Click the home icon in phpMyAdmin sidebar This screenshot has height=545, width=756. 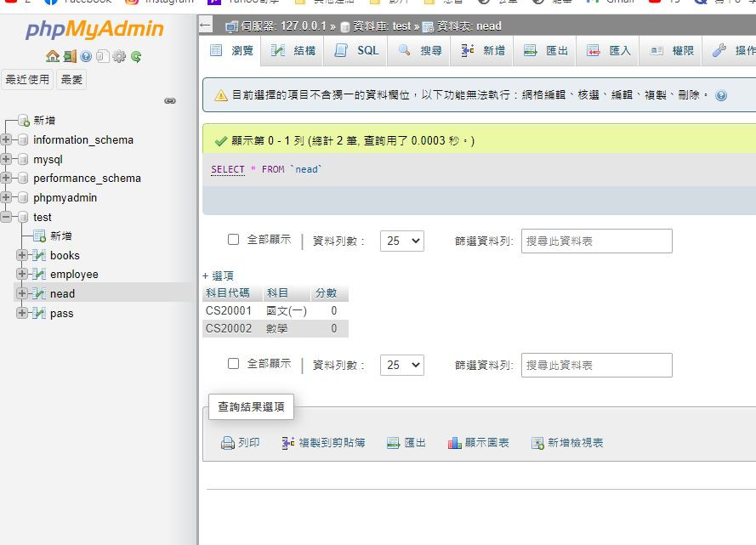[x=53, y=56]
